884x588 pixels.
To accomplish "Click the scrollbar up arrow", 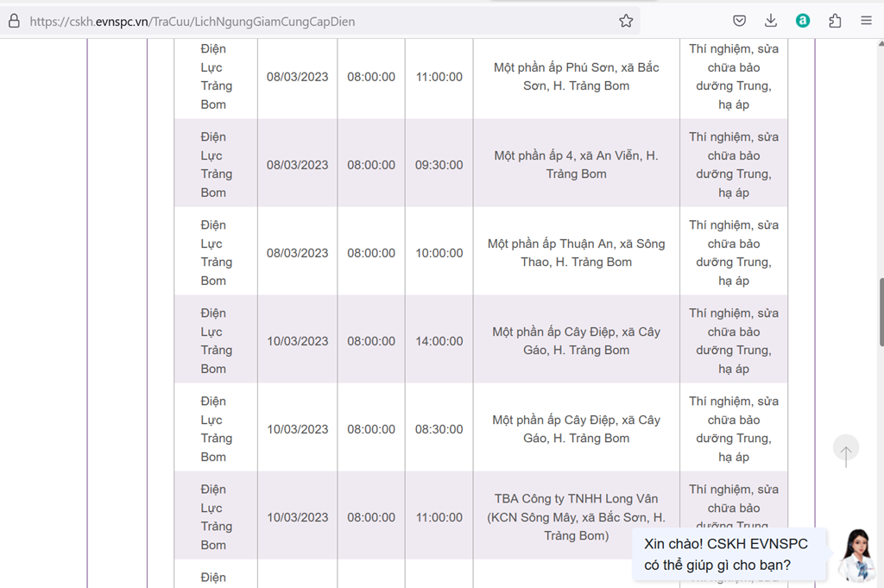I will (881, 43).
